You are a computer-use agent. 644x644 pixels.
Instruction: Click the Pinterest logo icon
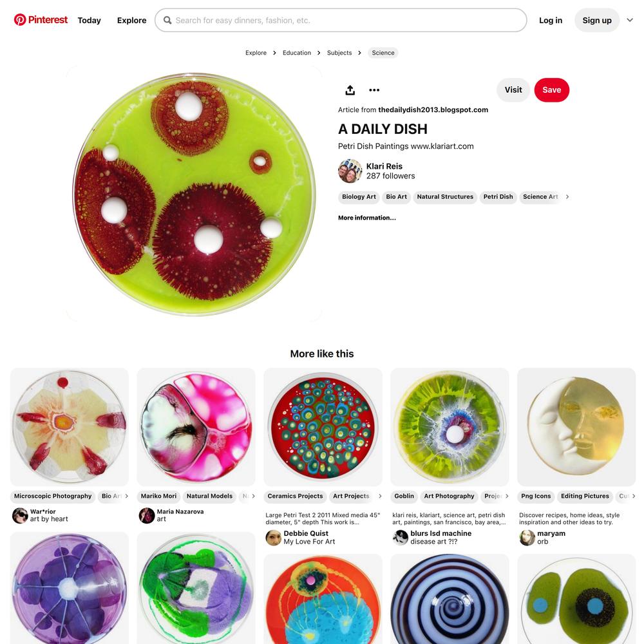click(20, 20)
